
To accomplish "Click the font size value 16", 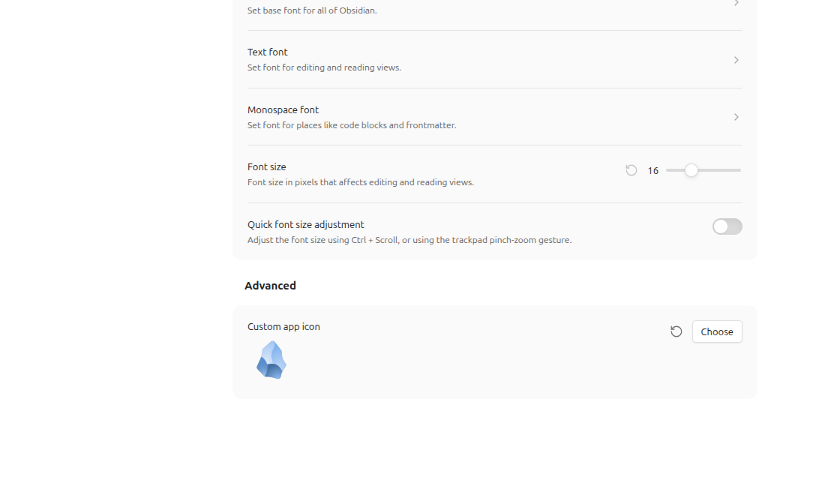I will click(x=653, y=171).
